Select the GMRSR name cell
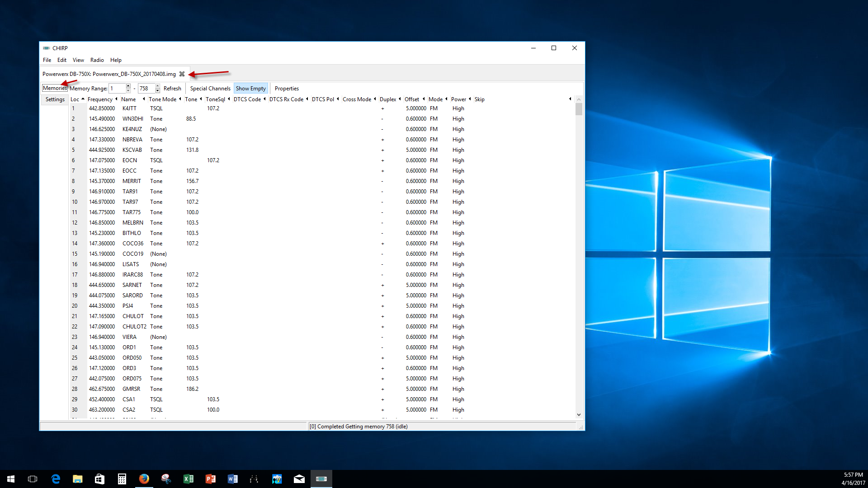 tap(131, 389)
